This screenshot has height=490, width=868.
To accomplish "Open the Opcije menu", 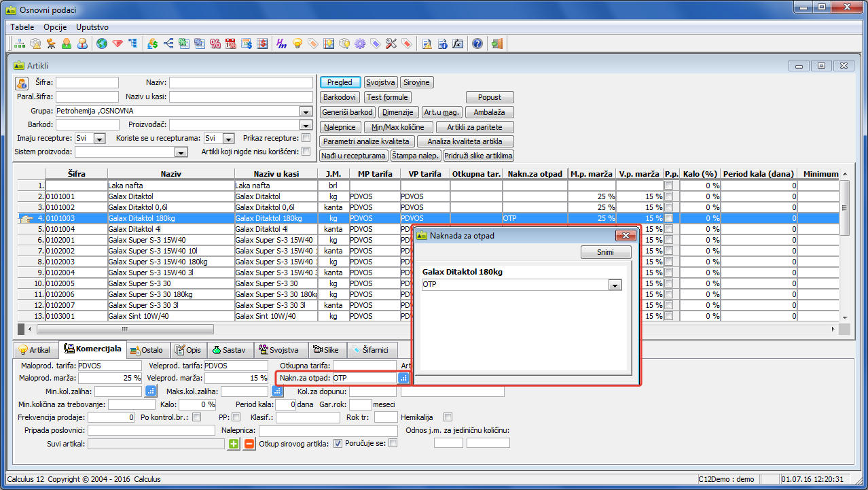I will pos(55,27).
